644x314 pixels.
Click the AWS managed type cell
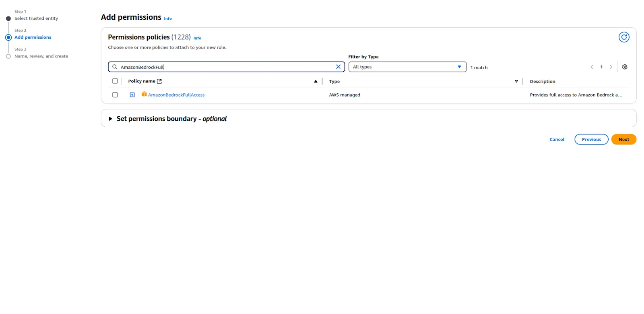[x=345, y=95]
